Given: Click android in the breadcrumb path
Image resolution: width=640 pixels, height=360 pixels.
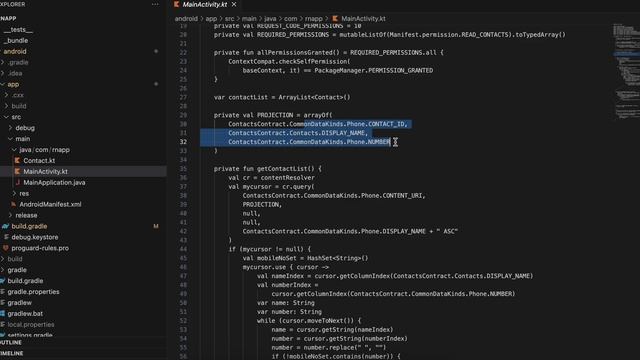Looking at the screenshot, I should tap(186, 19).
